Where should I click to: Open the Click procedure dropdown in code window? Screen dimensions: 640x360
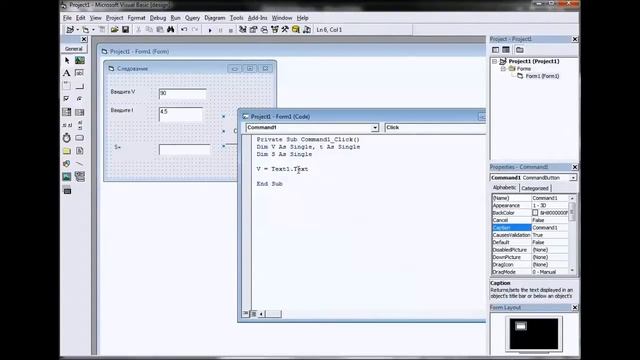click(435, 128)
